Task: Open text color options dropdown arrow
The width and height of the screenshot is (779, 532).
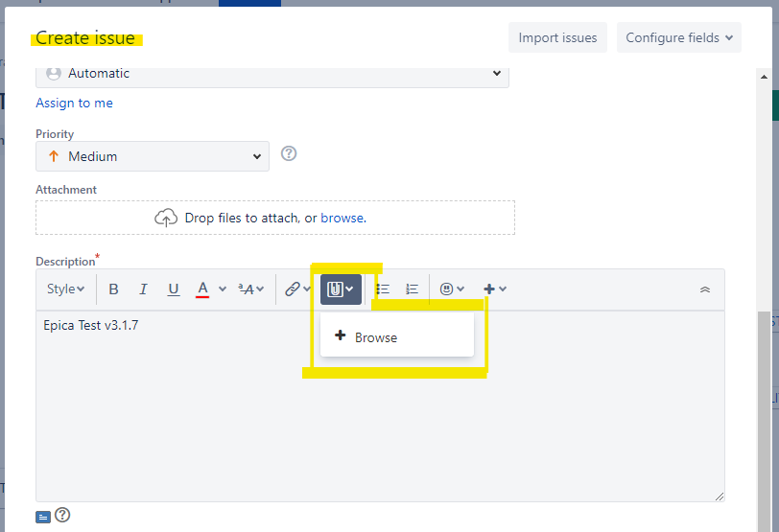Action: pyautogui.click(x=222, y=289)
